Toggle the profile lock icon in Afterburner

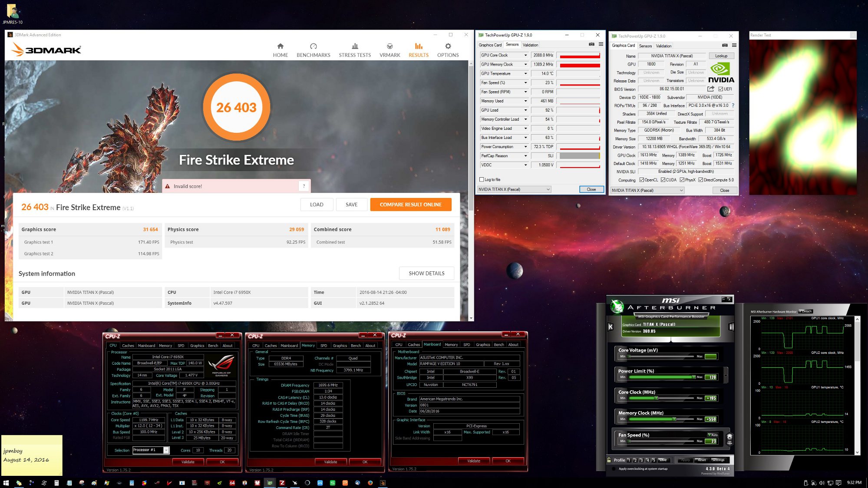(610, 460)
